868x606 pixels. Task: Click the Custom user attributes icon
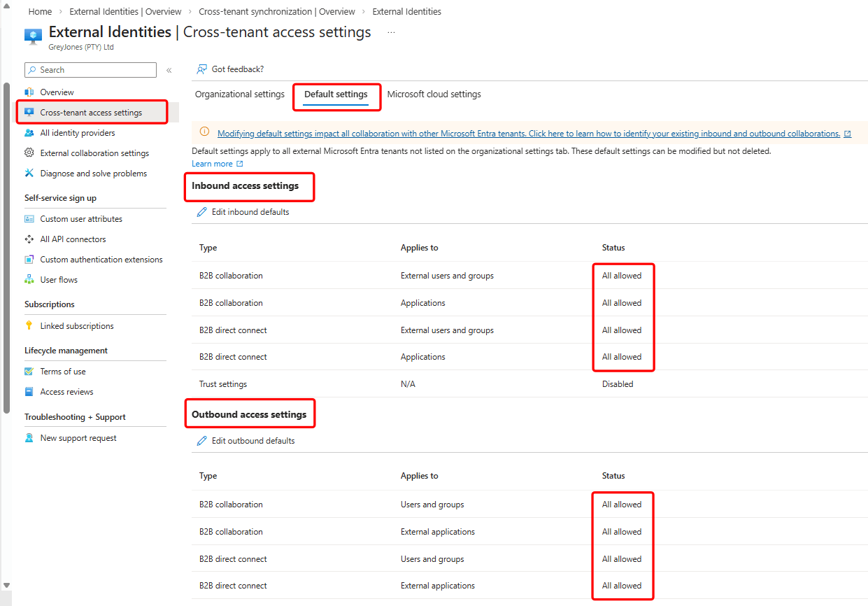(x=29, y=219)
